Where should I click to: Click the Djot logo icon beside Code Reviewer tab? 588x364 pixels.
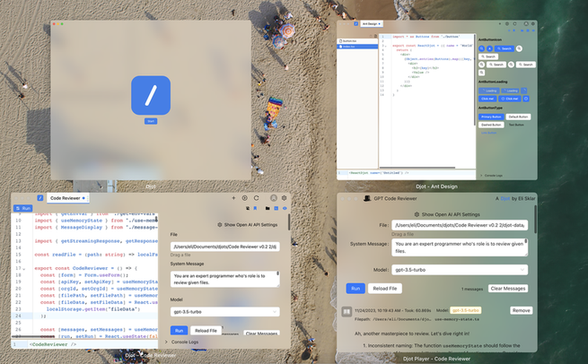[40, 198]
